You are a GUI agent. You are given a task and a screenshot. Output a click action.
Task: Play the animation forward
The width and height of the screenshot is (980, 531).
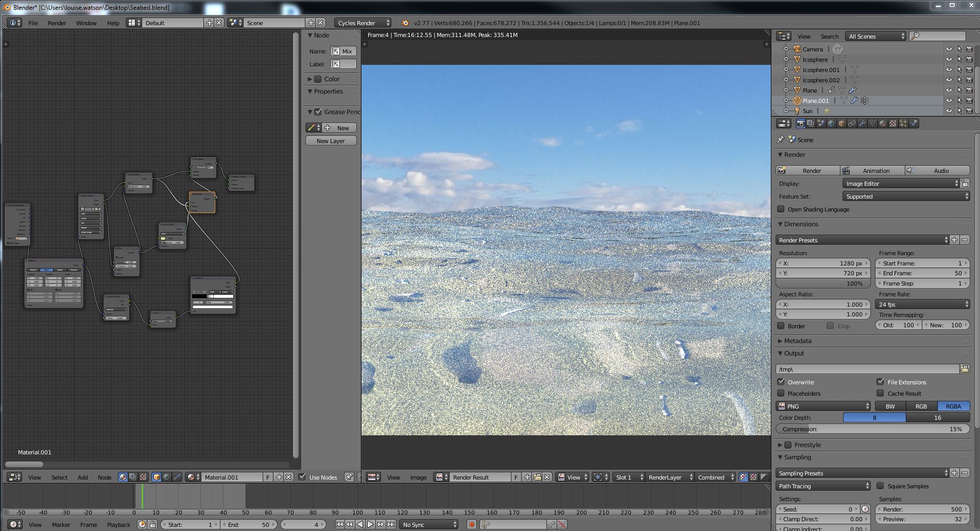370,524
